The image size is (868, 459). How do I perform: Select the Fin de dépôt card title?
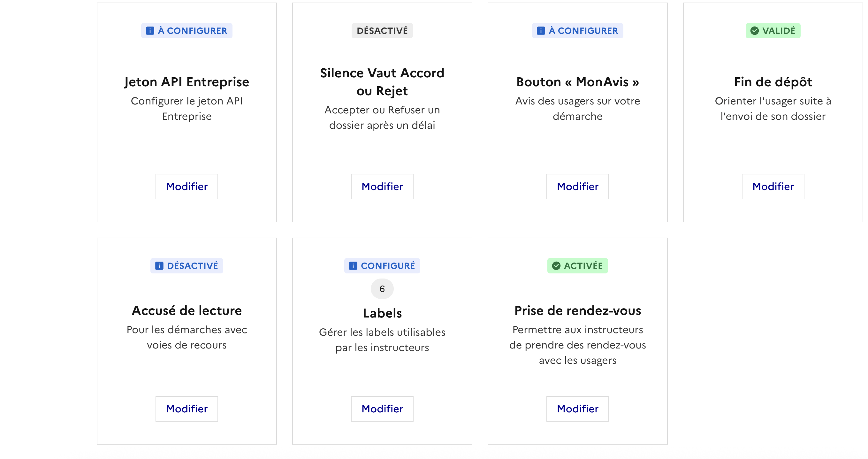tap(773, 82)
